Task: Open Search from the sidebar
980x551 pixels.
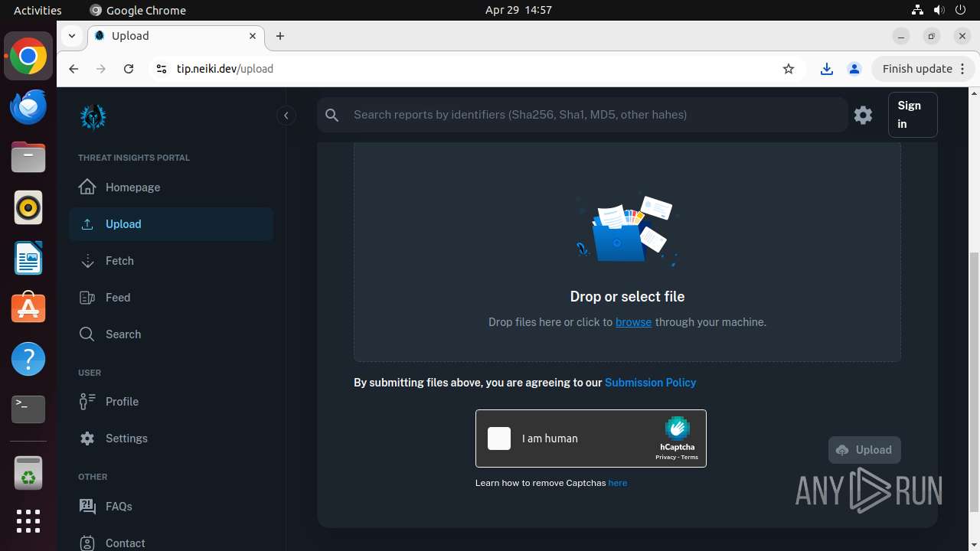Action: (171, 334)
